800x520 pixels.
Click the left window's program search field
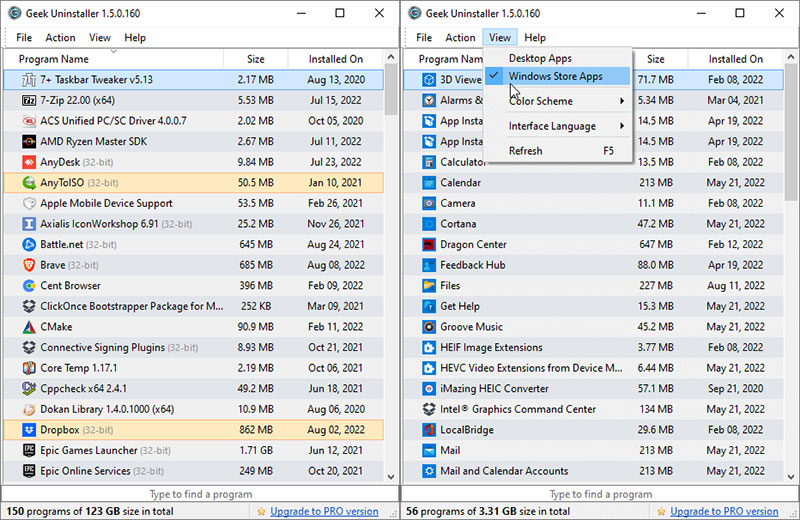point(200,494)
